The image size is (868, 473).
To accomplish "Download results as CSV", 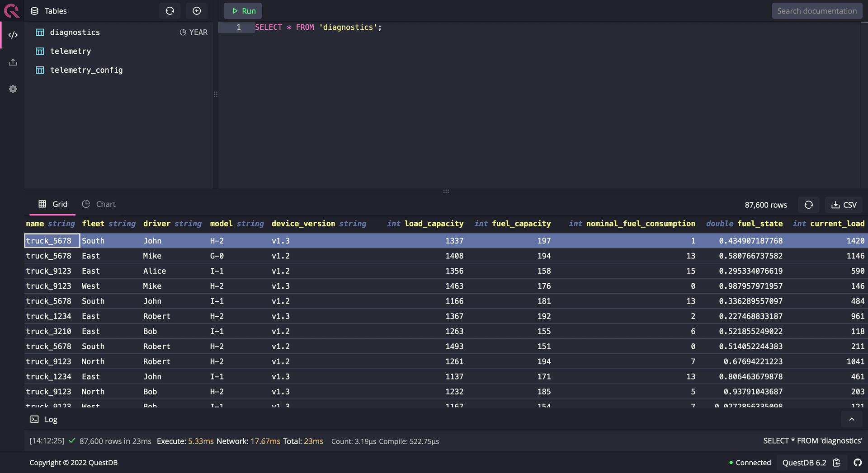I will pyautogui.click(x=844, y=205).
